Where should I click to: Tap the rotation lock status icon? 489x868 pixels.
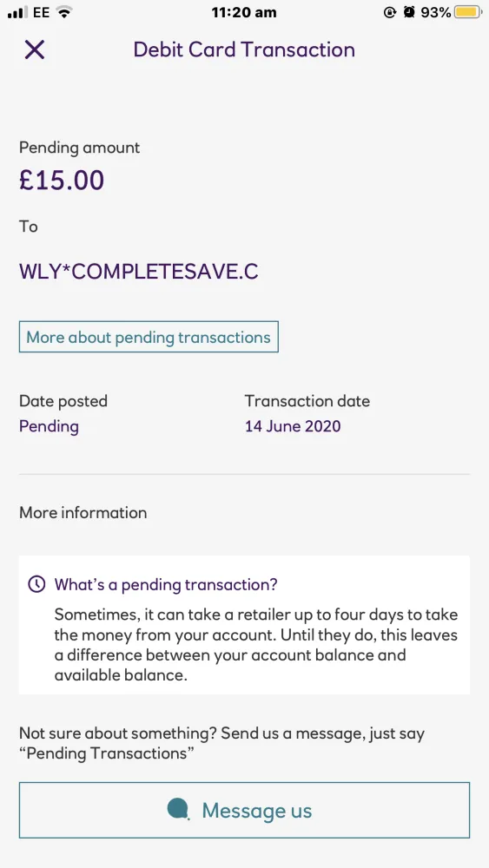[390, 12]
